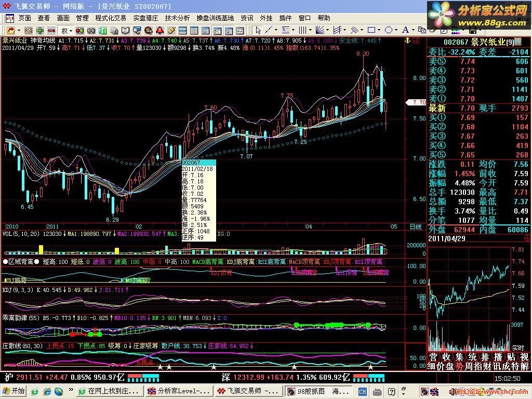The width and height of the screenshot is (532, 399).
Task: Expand the text tool dropdown arrow
Action: 413,30
